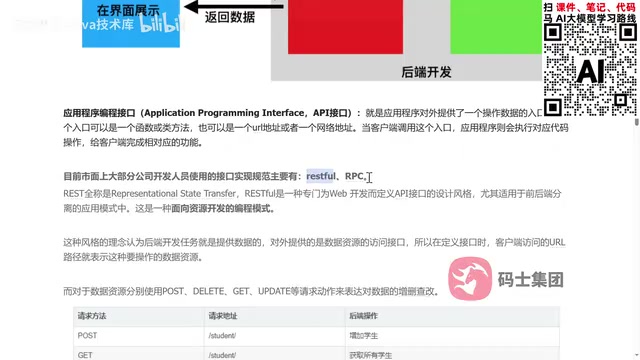Image resolution: width=640 pixels, height=360 pixels.
Task: Click the green box in the diagram
Action: pyautogui.click(x=496, y=27)
